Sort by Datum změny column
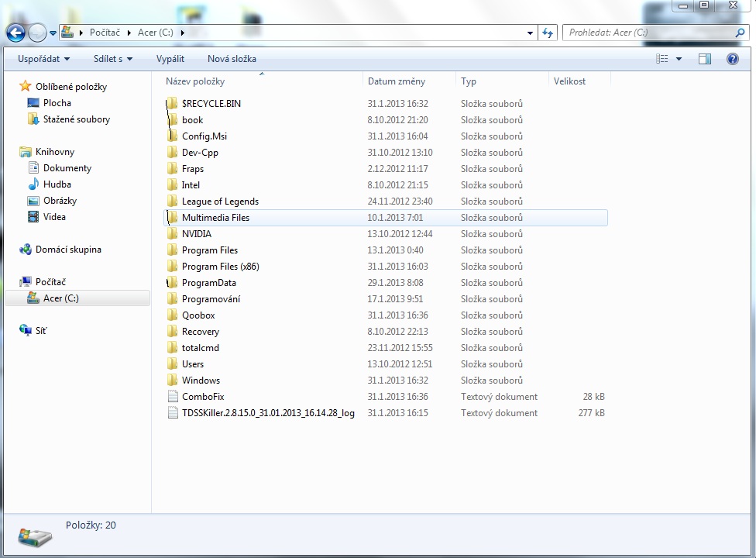The image size is (756, 558). pyautogui.click(x=397, y=81)
